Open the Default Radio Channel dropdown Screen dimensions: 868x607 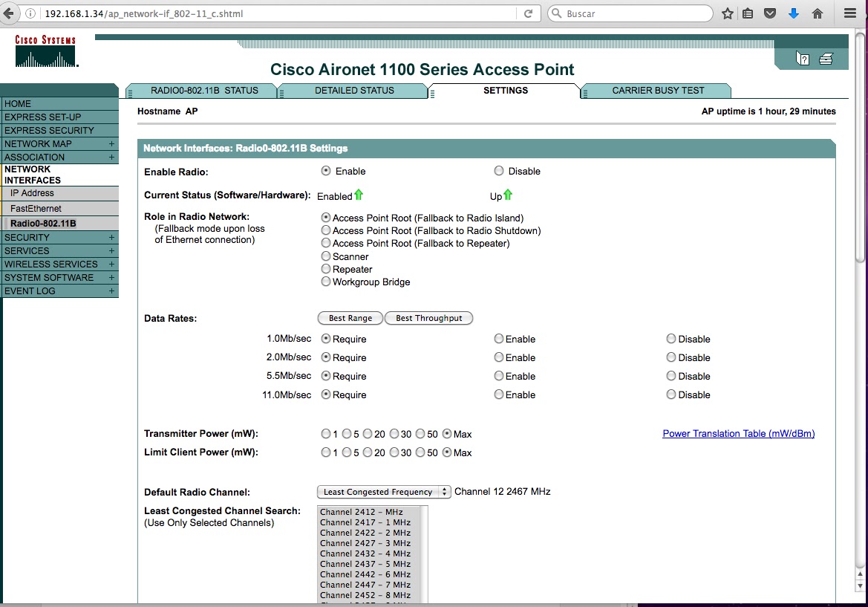pyautogui.click(x=383, y=491)
